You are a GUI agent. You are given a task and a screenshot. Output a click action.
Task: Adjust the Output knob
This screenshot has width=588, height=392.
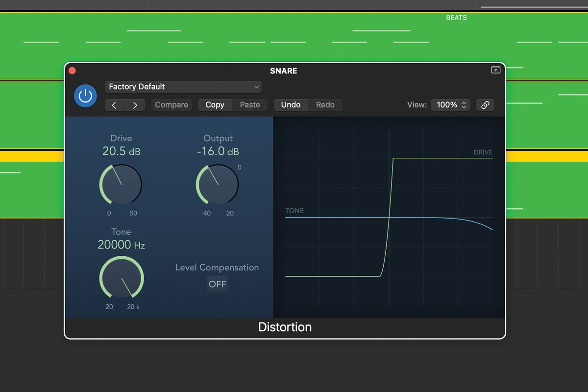pos(217,184)
